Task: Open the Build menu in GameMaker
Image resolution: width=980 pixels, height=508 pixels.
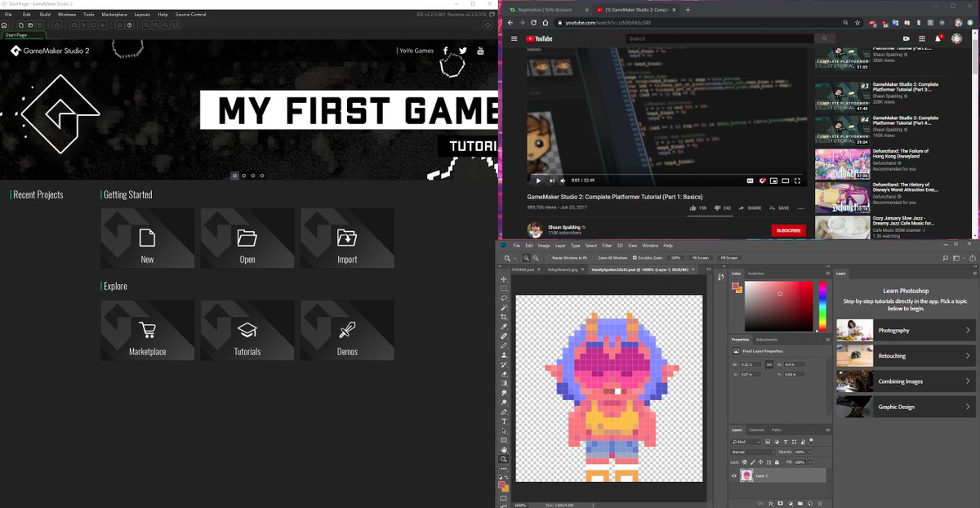Action: [x=45, y=15]
